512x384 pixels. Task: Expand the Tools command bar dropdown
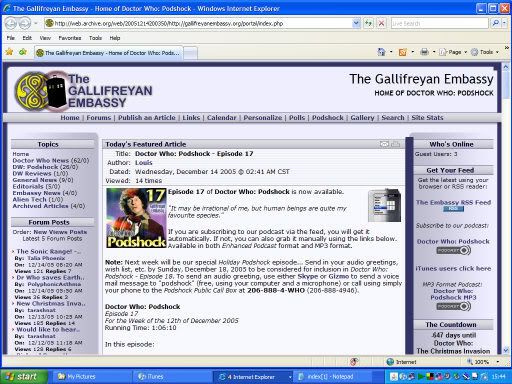pos(497,52)
